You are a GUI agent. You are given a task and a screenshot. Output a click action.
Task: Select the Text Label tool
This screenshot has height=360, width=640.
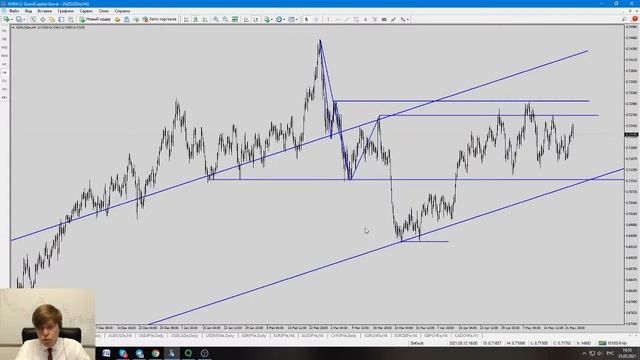pyautogui.click(x=375, y=19)
